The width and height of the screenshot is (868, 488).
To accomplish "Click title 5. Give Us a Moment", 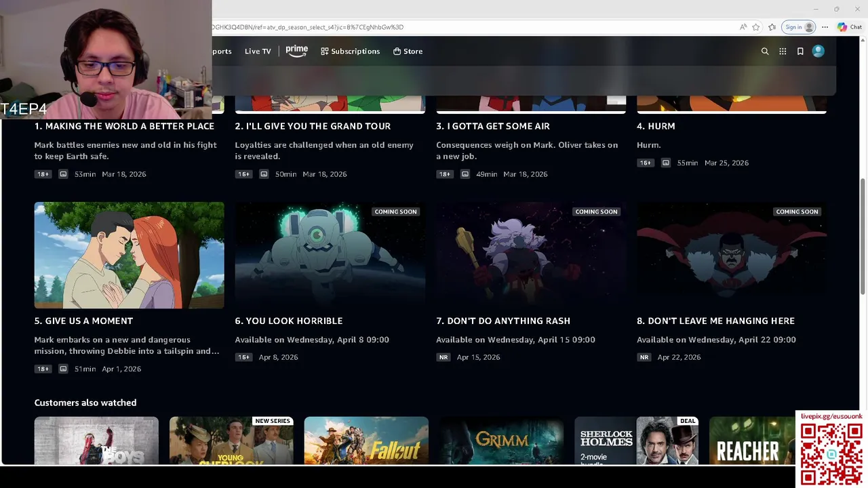I will click(x=83, y=321).
